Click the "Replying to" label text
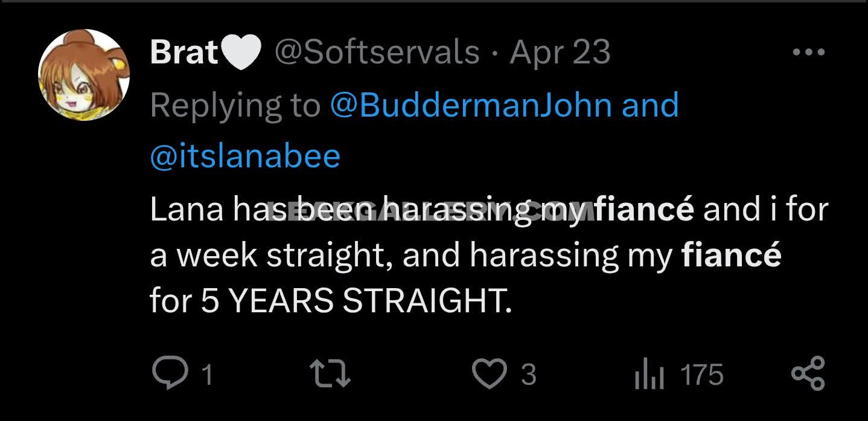 click(x=235, y=105)
